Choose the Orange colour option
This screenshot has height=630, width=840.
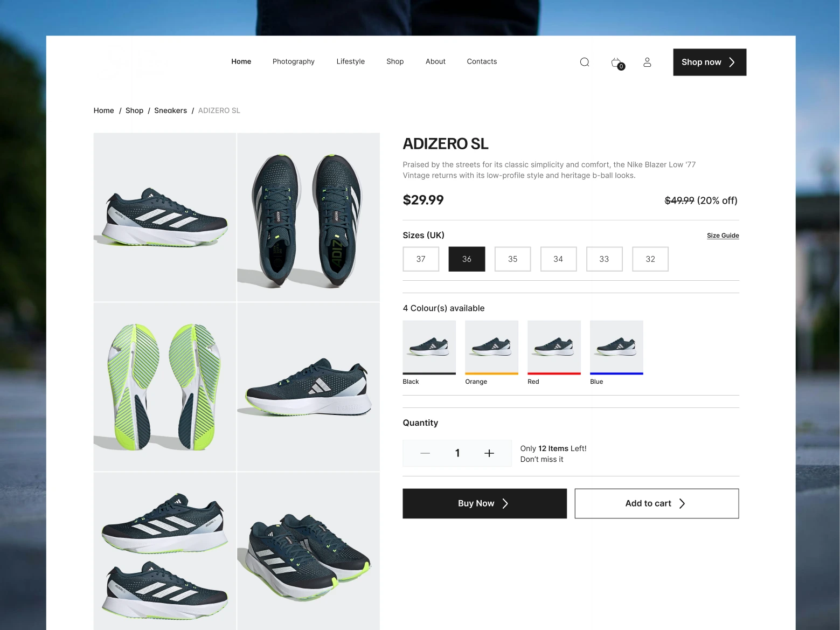click(x=491, y=352)
